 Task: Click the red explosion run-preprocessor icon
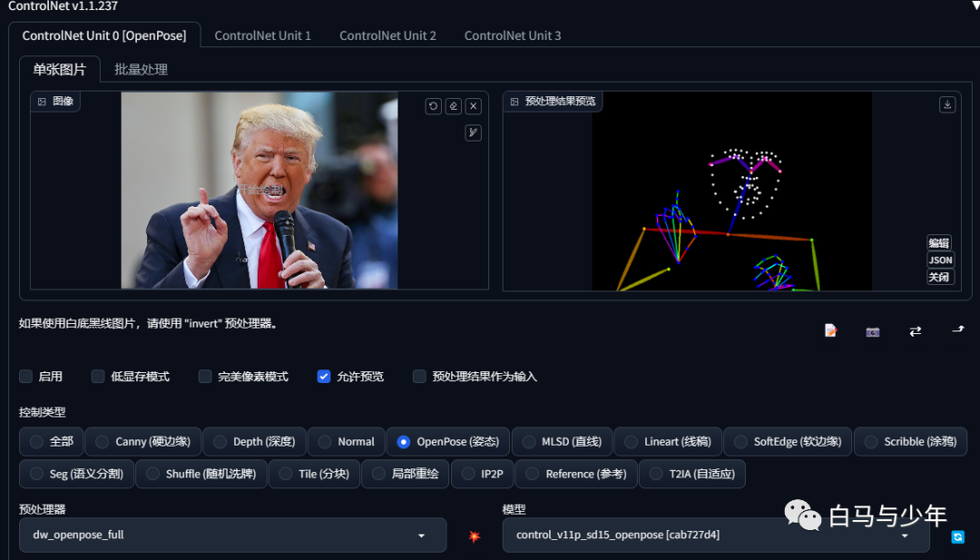point(475,535)
